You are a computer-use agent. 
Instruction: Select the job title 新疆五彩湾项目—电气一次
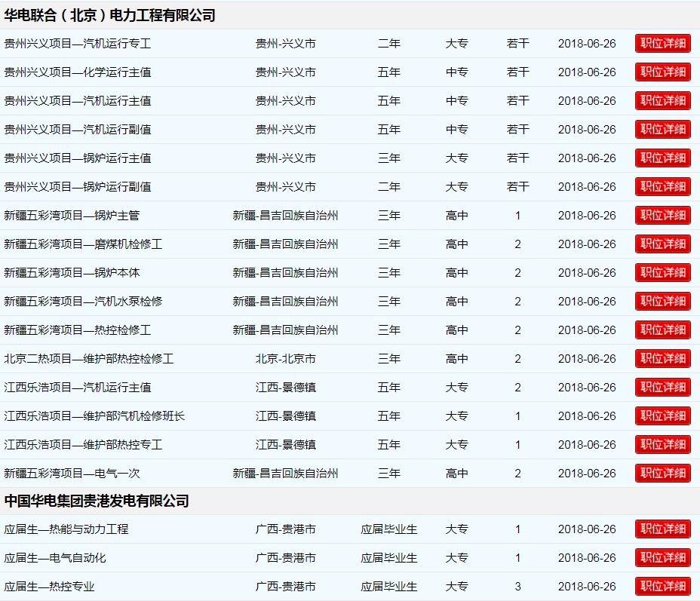[x=72, y=473]
